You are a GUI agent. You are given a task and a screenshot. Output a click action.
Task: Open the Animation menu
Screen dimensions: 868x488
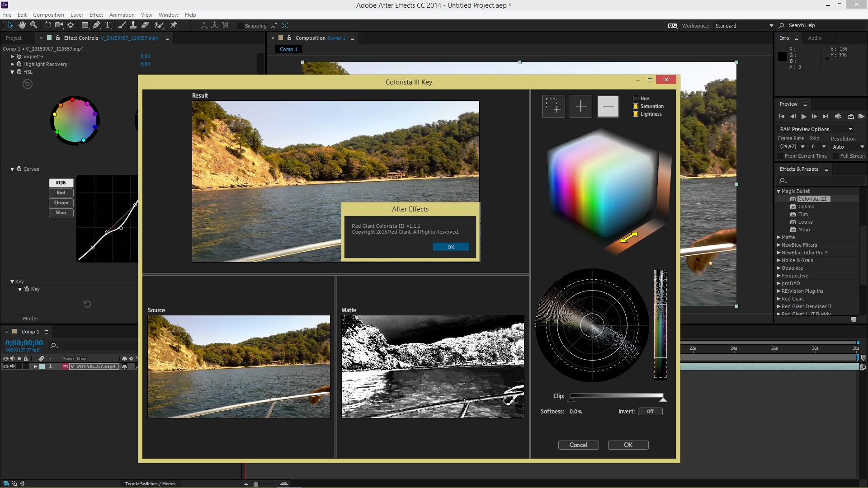(x=122, y=14)
